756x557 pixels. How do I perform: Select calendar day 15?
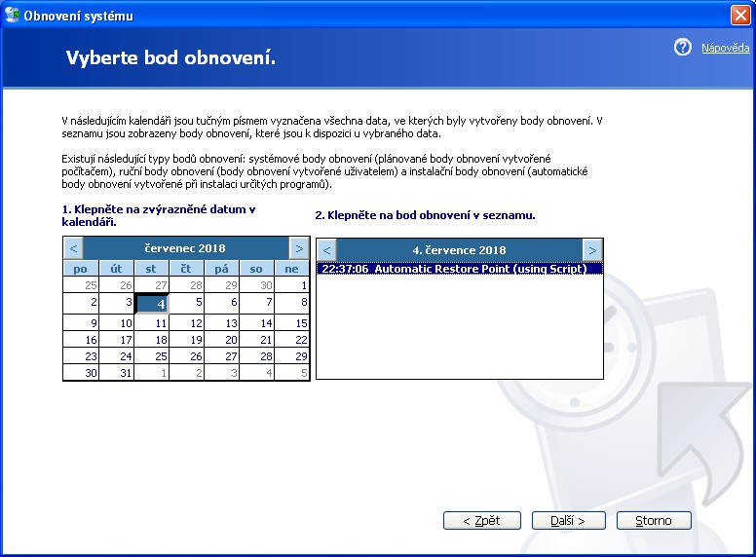[291, 323]
